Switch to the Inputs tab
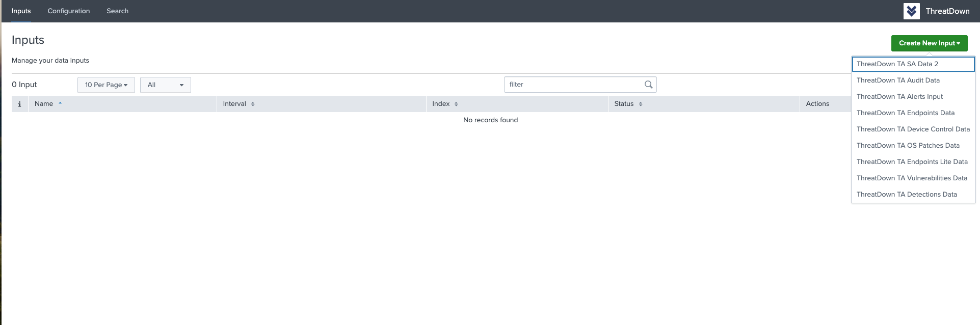The height and width of the screenshot is (325, 980). point(21,11)
